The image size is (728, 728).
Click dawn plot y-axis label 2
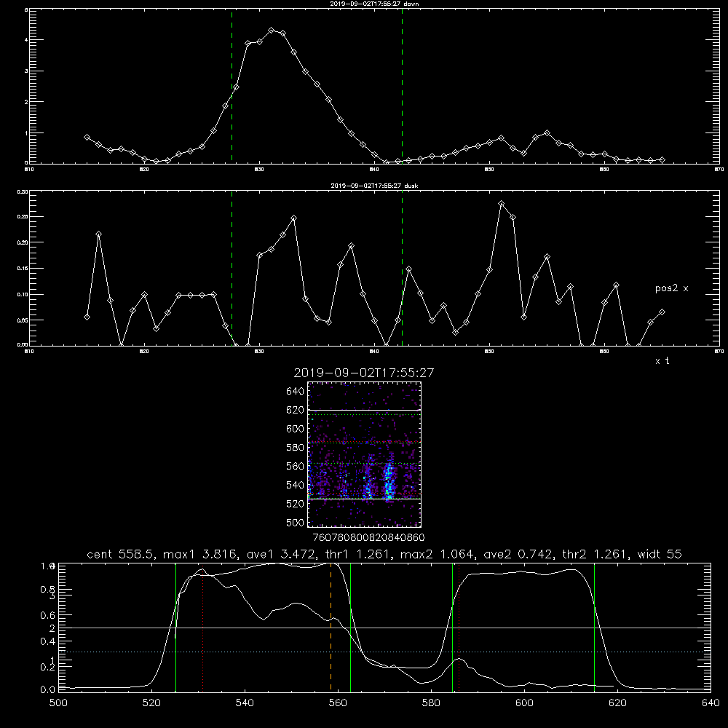pos(26,102)
